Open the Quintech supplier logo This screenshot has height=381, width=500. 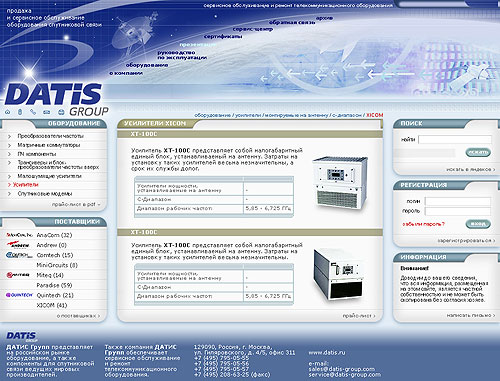pyautogui.click(x=19, y=295)
